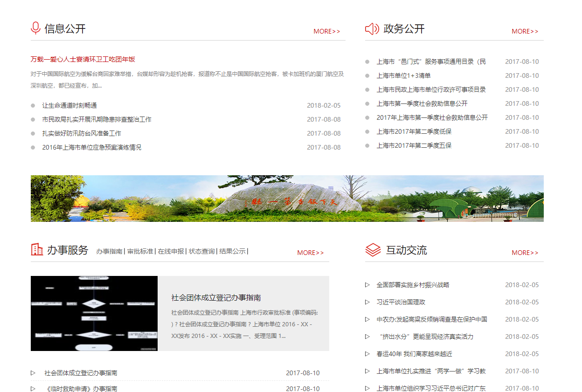Switch to the 结果公示 tab
Screen dimensions: 582x392
click(x=232, y=251)
